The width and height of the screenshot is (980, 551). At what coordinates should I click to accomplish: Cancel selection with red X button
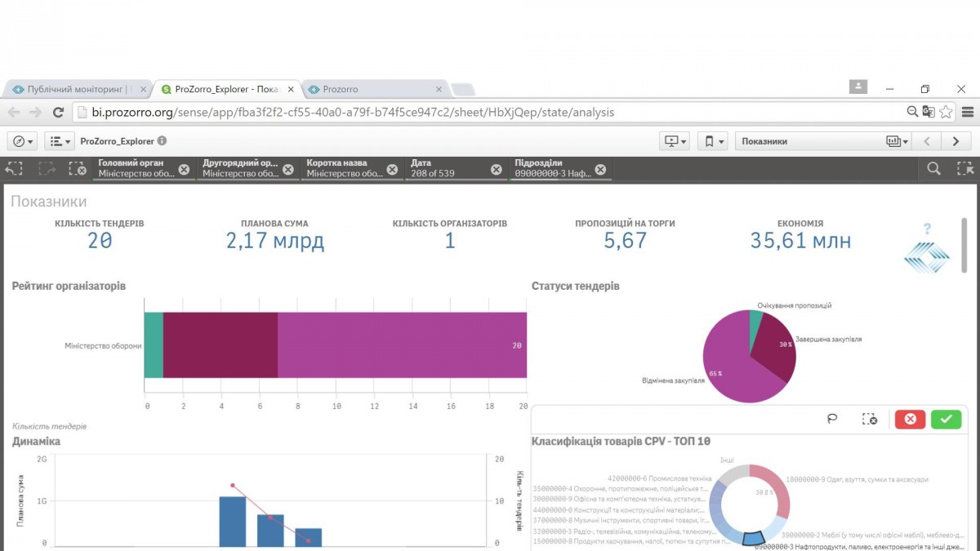coord(910,419)
